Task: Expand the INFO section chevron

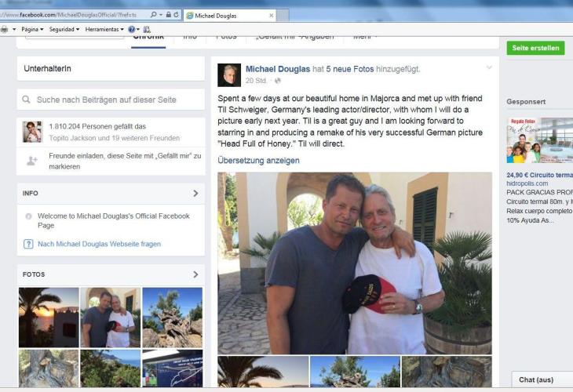Action: (196, 193)
